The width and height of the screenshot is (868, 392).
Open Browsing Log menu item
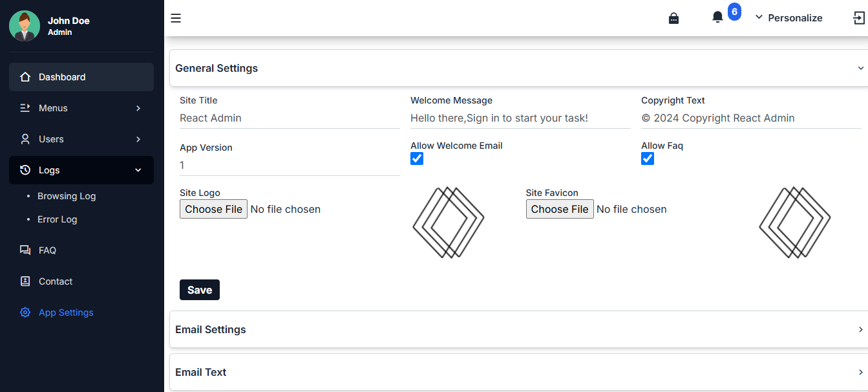point(67,196)
